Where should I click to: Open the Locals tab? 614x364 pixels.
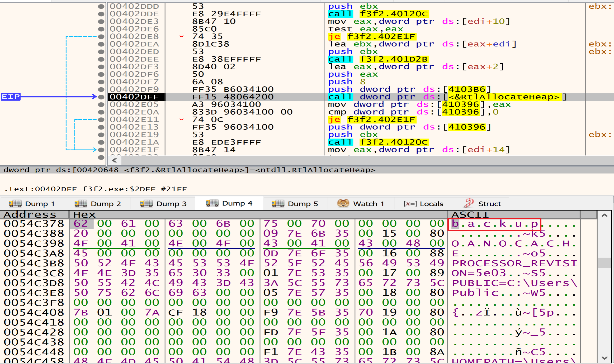point(431,204)
